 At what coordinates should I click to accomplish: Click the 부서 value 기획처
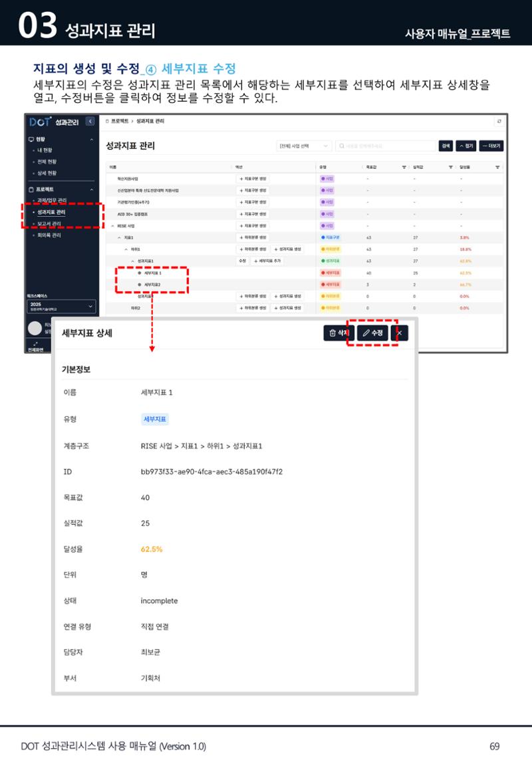tap(150, 678)
